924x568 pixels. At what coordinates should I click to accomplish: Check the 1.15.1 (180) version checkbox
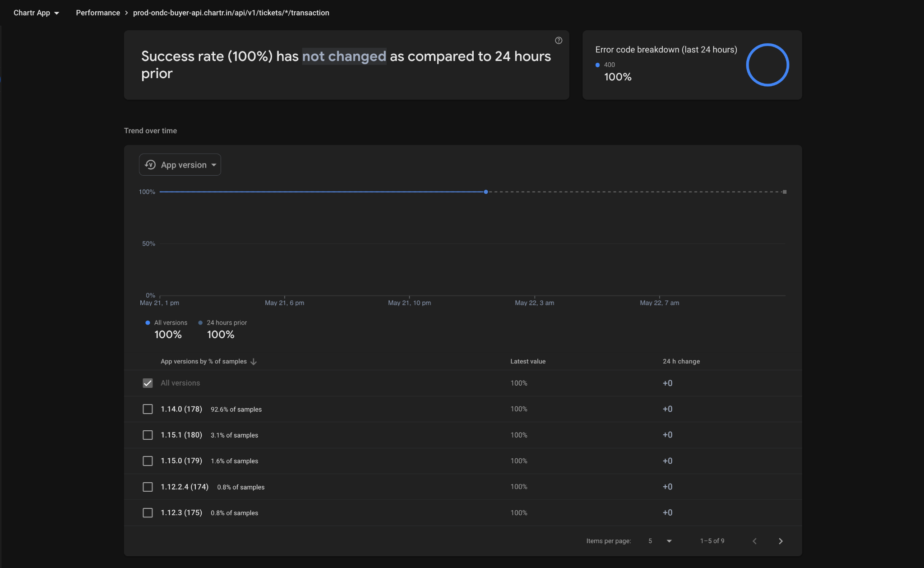tap(148, 435)
